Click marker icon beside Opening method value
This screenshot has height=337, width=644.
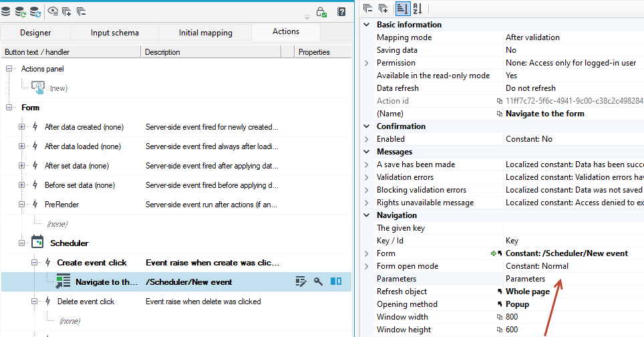(x=500, y=304)
